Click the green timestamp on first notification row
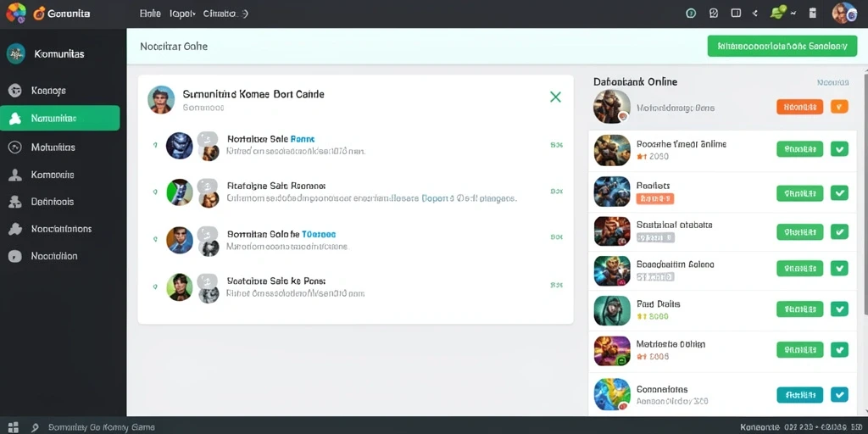The width and height of the screenshot is (868, 434). (556, 145)
